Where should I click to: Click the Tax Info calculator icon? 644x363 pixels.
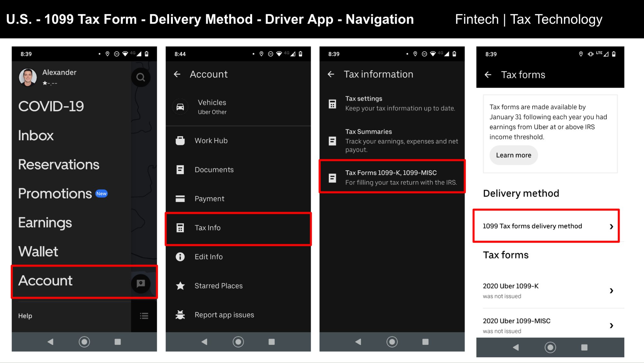coord(180,228)
